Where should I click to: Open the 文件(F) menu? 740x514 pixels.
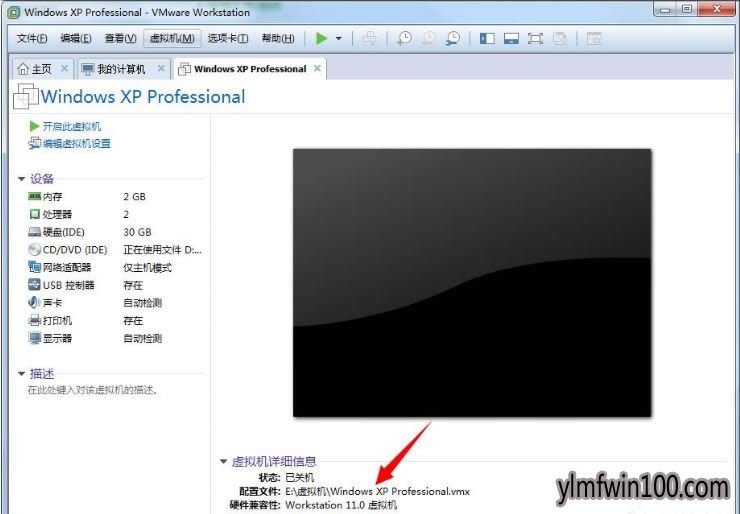click(x=32, y=38)
